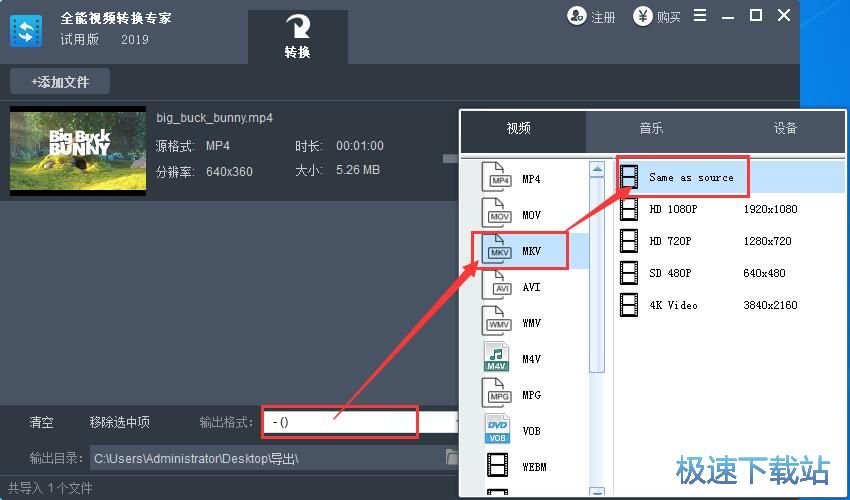The height and width of the screenshot is (500, 850).
Task: Choose the MKV format icon
Action: click(497, 249)
